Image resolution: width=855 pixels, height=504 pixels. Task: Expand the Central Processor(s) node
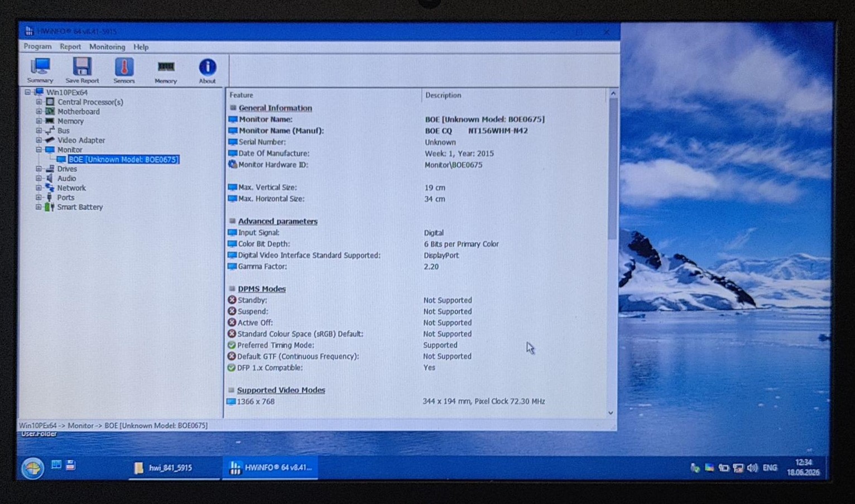(x=39, y=102)
